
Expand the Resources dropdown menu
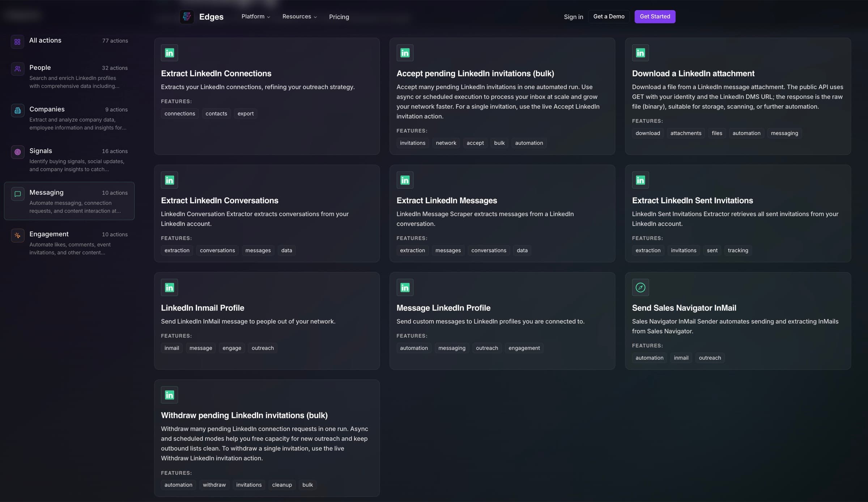pos(299,17)
